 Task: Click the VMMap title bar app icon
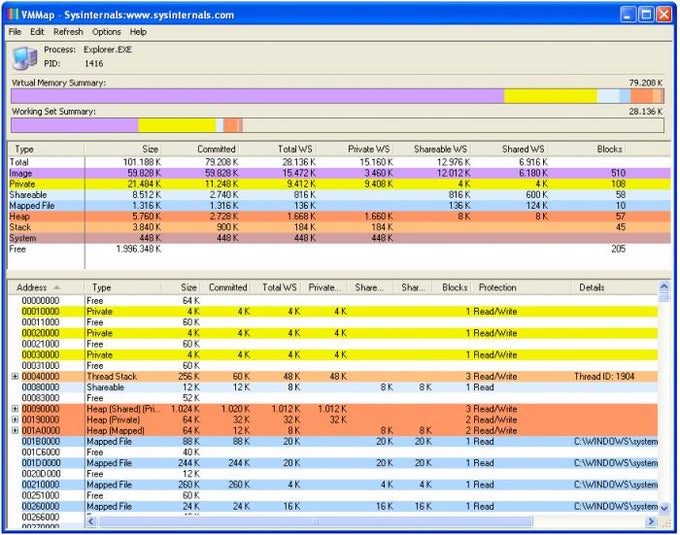click(13, 15)
